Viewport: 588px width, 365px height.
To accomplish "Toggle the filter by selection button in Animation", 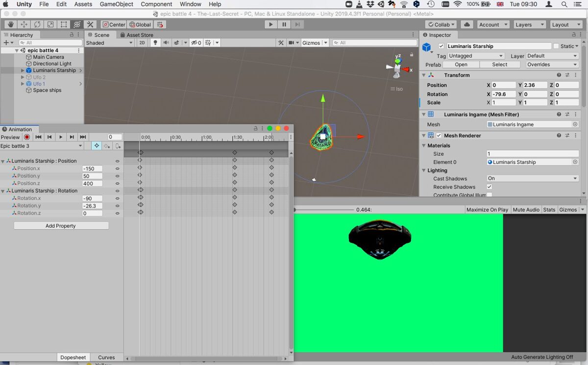I will coord(97,146).
